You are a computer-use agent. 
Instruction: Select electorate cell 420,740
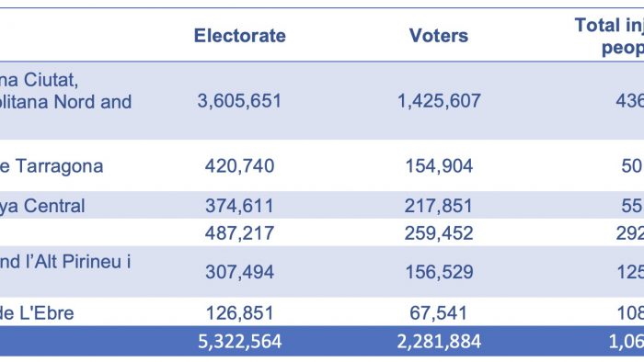[240, 166]
